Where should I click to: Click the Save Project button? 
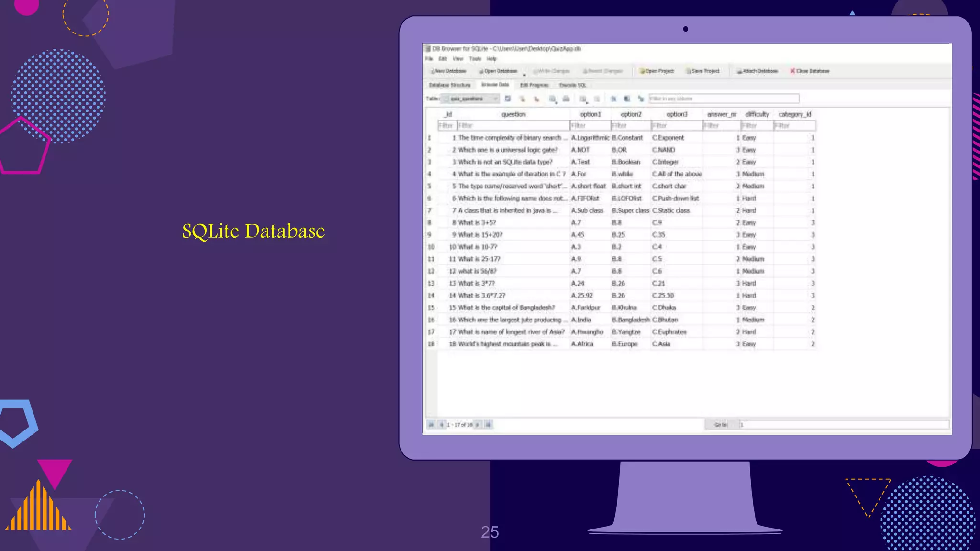tap(702, 71)
